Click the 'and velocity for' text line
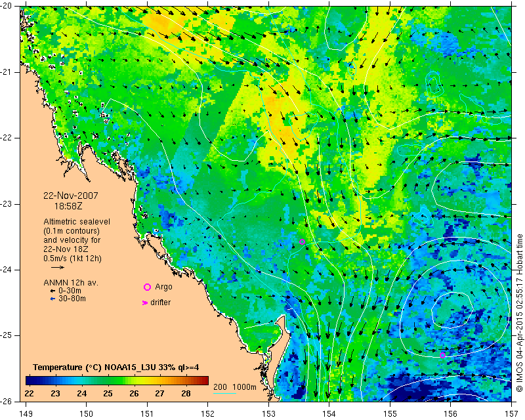This screenshot has height=420, width=525. tap(72, 240)
